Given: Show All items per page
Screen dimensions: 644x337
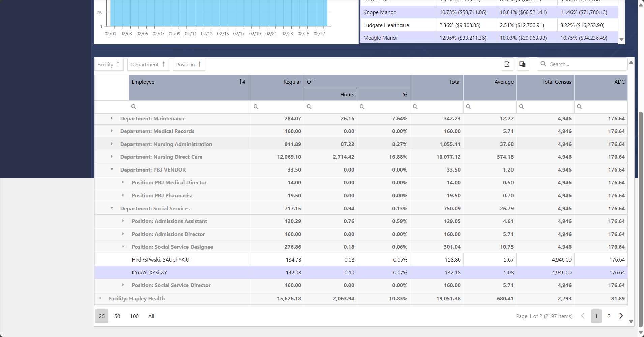Looking at the screenshot, I should (151, 316).
